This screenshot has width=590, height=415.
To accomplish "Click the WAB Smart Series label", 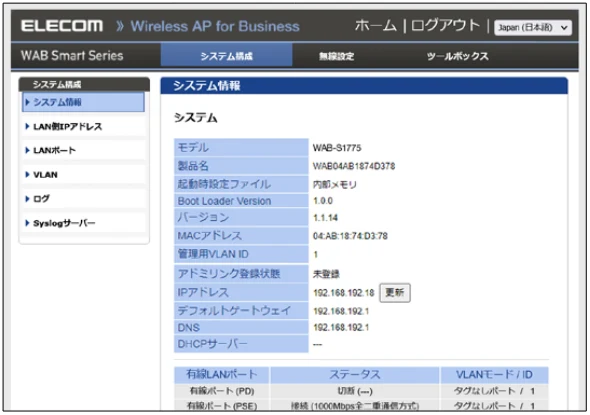I will point(72,56).
